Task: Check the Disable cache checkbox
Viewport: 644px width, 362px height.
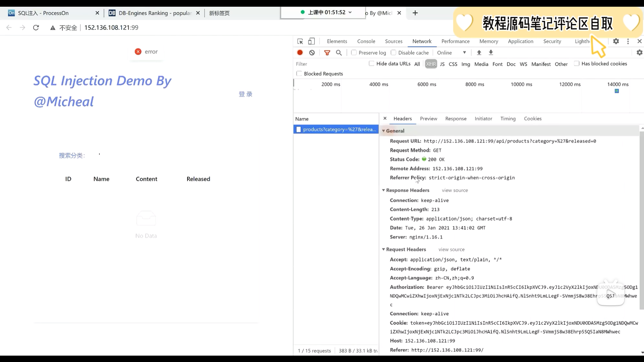Action: coord(393,53)
